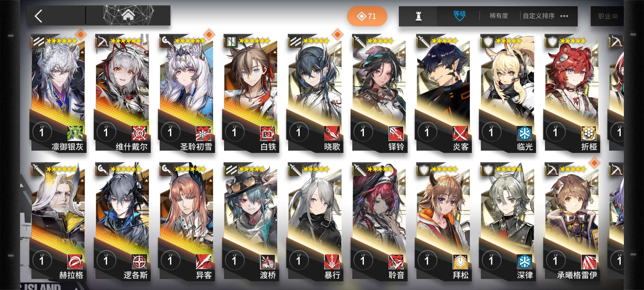
Task: Go back using the arrow icon
Action: 39,16
